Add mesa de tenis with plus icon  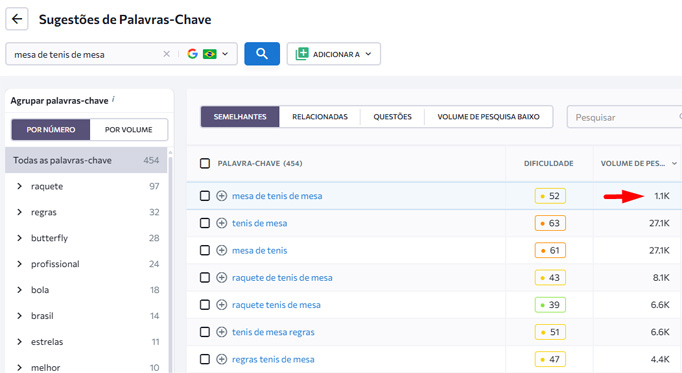pyautogui.click(x=222, y=250)
